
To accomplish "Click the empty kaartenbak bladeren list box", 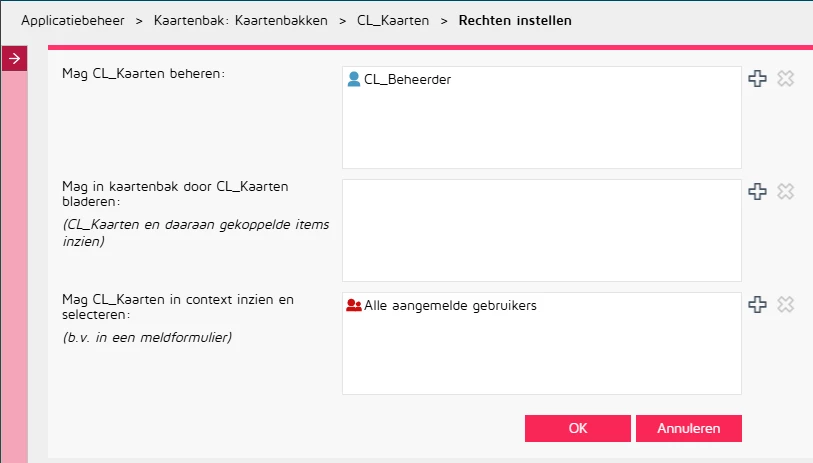I will (542, 230).
